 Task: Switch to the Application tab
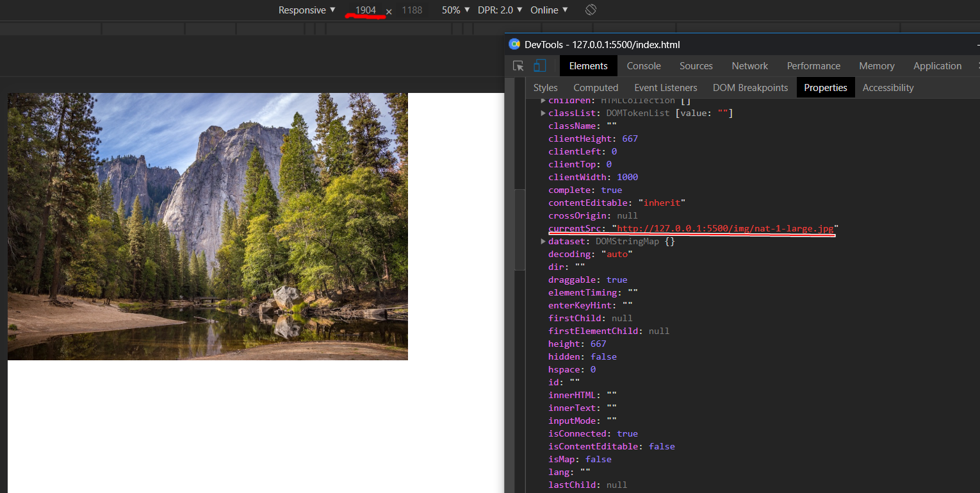(x=937, y=66)
